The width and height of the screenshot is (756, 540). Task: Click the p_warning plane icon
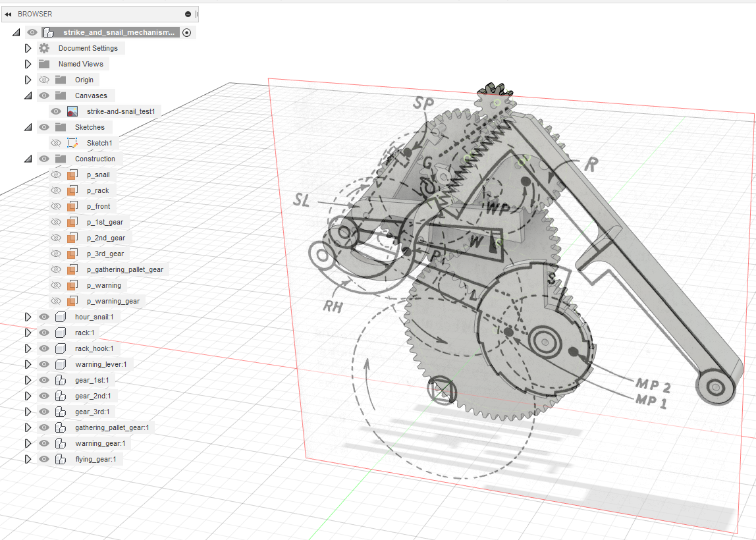[72, 285]
